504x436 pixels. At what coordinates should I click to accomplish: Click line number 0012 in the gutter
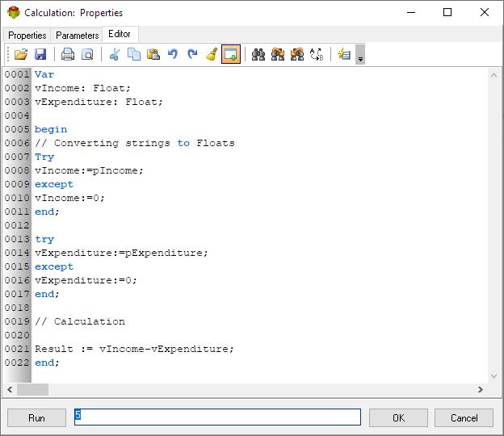pyautogui.click(x=17, y=225)
